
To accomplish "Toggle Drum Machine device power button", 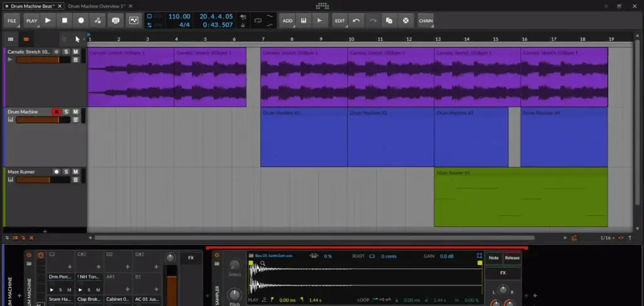I will (x=29, y=254).
